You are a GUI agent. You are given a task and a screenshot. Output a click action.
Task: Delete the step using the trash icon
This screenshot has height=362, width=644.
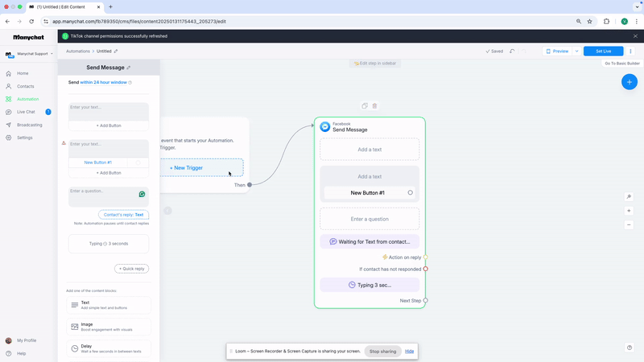[x=374, y=106]
